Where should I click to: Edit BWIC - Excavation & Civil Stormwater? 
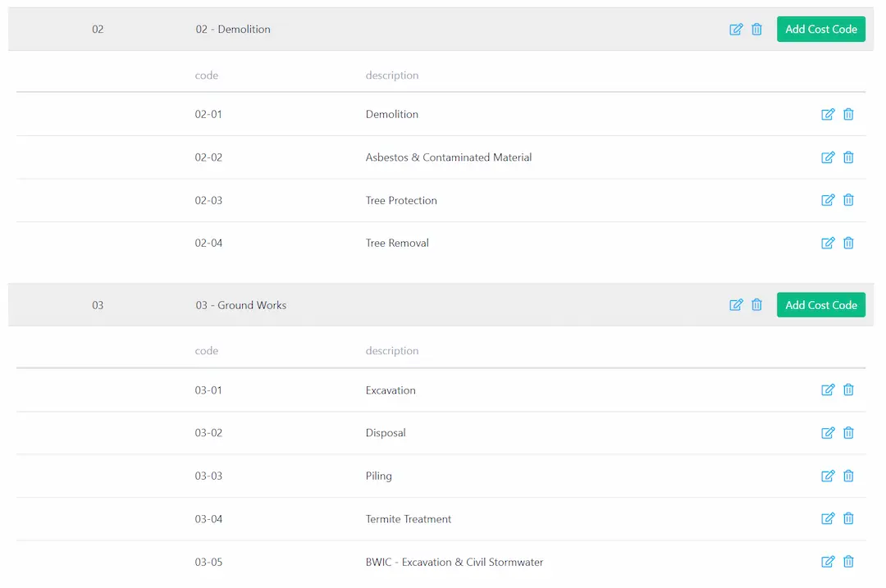click(x=828, y=562)
